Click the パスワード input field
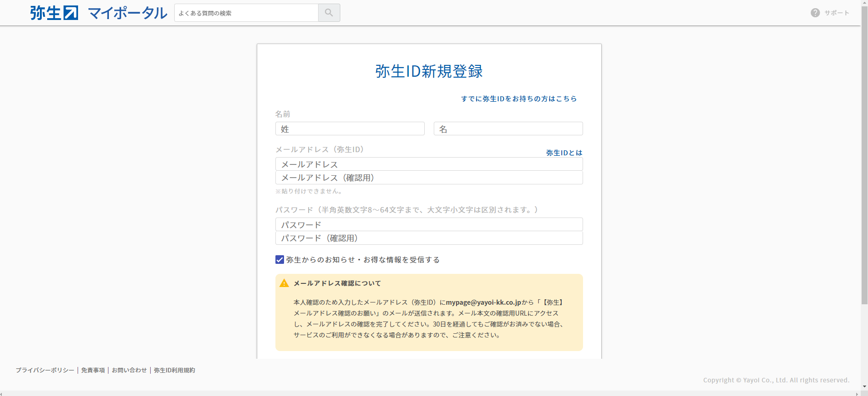Viewport: 868px width, 396px height. click(429, 225)
